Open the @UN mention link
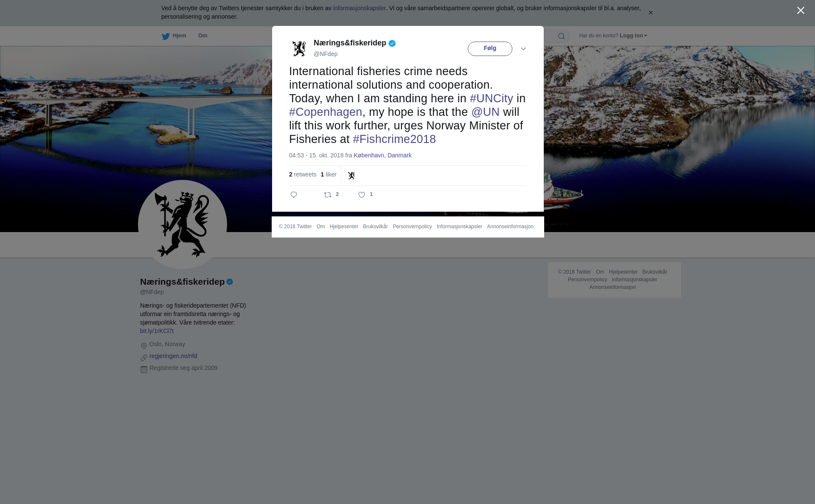The image size is (815, 504). point(486,112)
